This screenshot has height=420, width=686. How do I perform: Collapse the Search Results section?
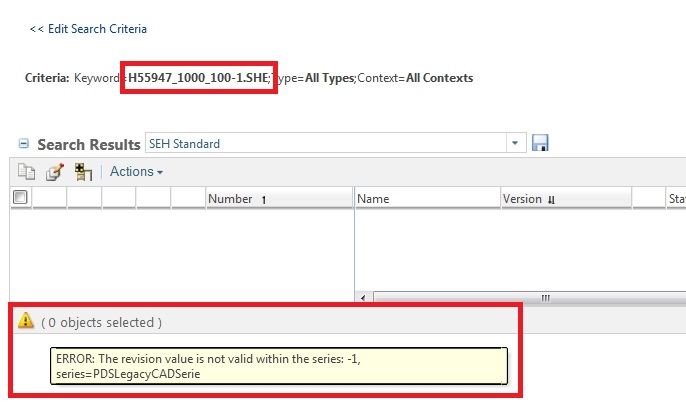pyautogui.click(x=24, y=144)
